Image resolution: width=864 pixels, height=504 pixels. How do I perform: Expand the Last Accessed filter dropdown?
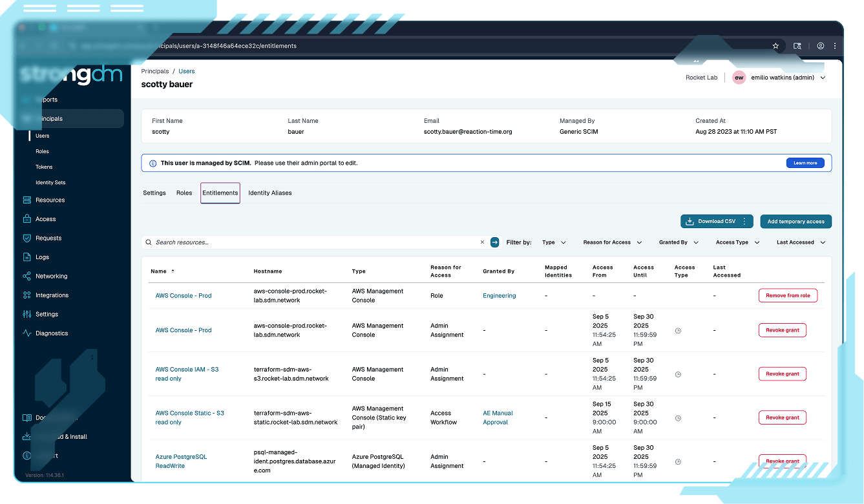click(x=801, y=242)
